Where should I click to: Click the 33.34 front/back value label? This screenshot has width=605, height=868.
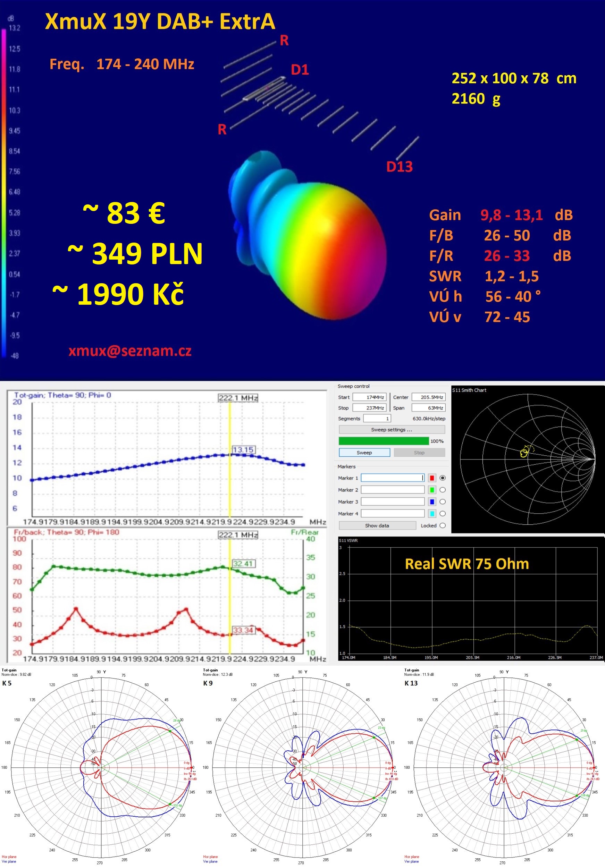pos(244,630)
